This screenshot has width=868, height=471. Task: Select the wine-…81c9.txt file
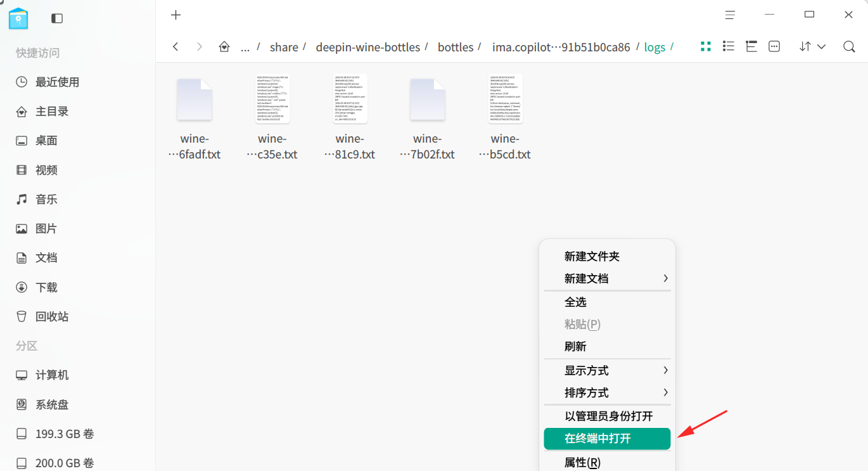coord(350,119)
